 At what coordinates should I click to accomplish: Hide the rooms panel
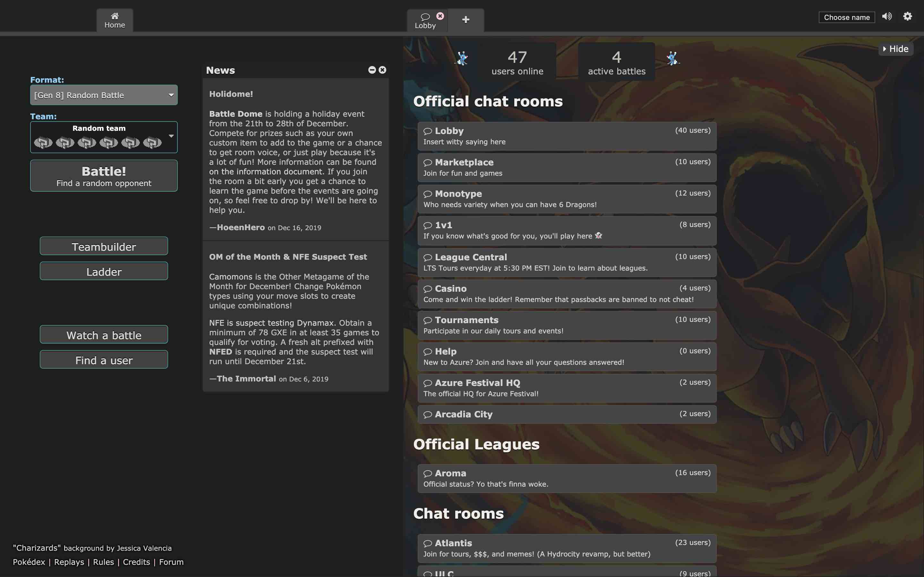click(x=895, y=49)
